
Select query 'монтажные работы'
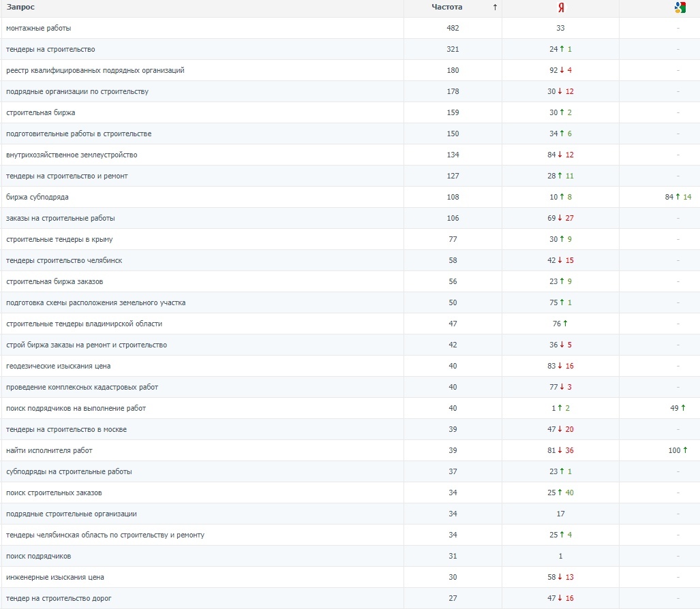click(38, 28)
